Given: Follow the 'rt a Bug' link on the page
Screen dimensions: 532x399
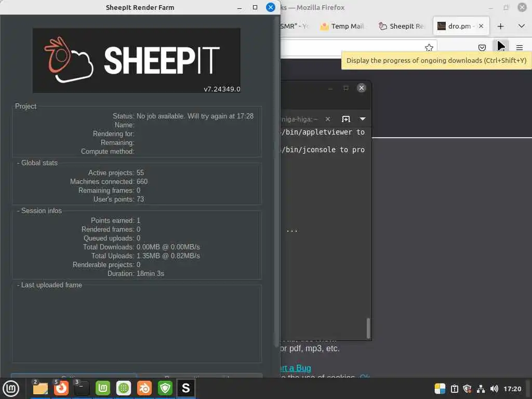Looking at the screenshot, I should point(296,368).
